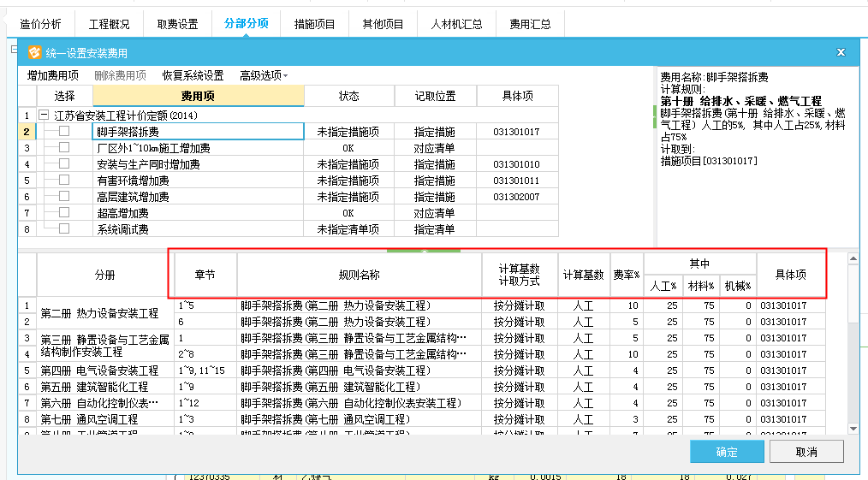This screenshot has height=480, width=868.
Task: Switch to the 措施项目 tab
Action: tap(314, 24)
